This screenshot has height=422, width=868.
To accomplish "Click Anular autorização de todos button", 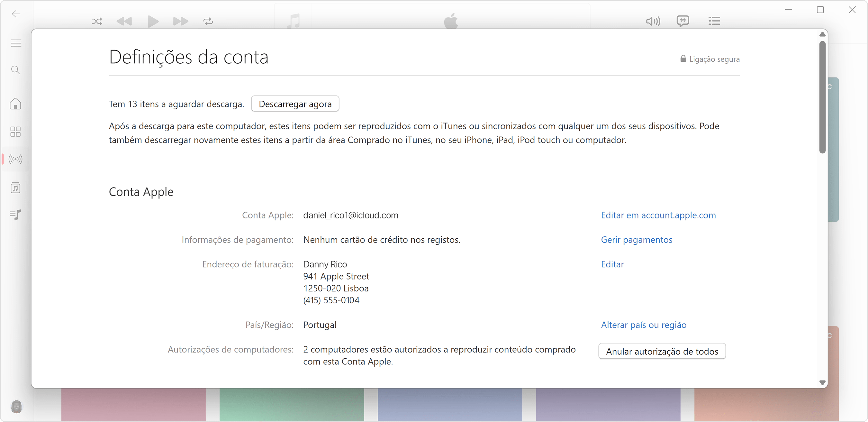I will point(662,351).
